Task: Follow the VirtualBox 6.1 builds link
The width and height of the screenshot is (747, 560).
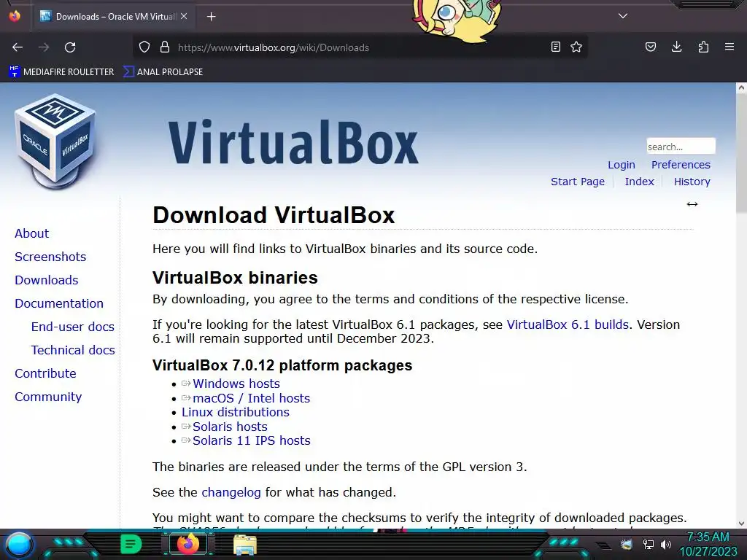Action: [568, 324]
